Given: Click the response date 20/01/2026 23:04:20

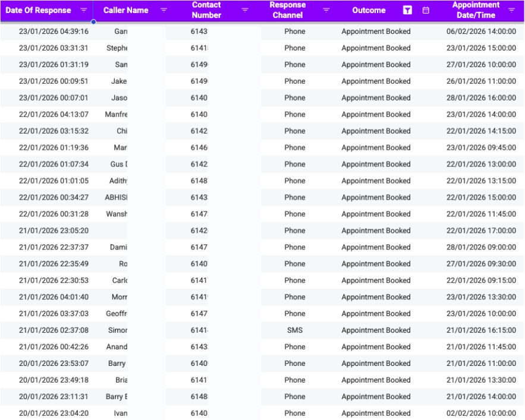Looking at the screenshot, I should (x=54, y=413).
